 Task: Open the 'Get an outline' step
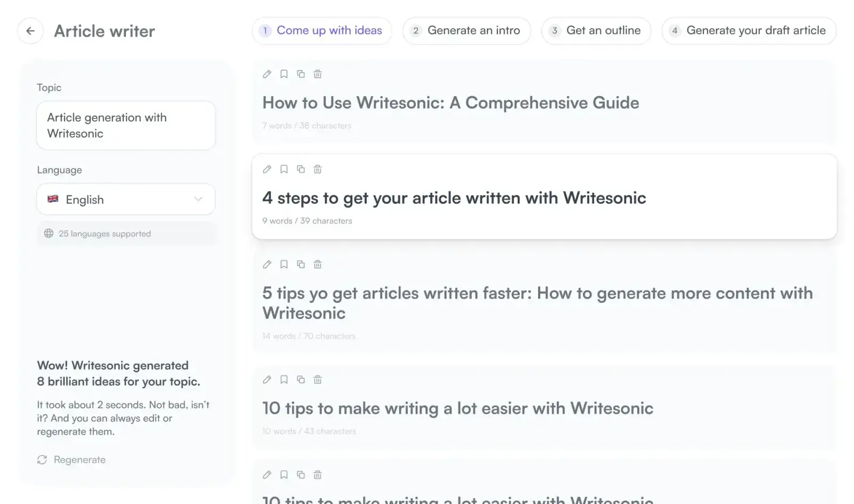point(596,30)
